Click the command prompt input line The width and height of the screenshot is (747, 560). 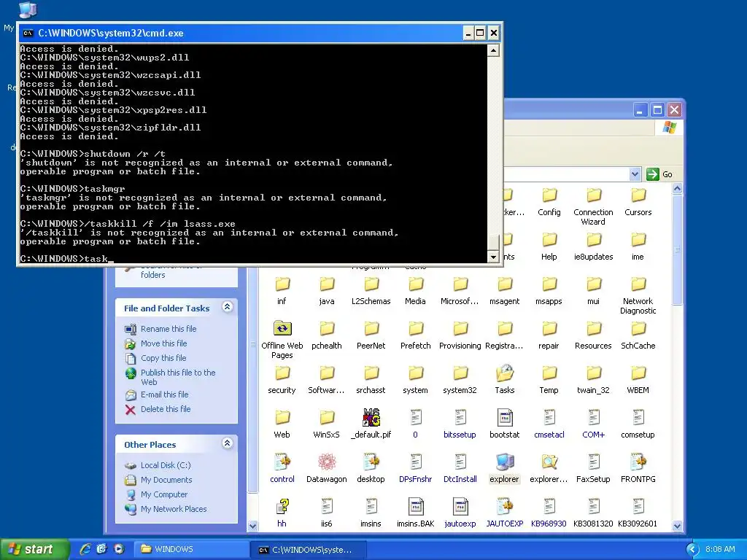[x=253, y=259]
